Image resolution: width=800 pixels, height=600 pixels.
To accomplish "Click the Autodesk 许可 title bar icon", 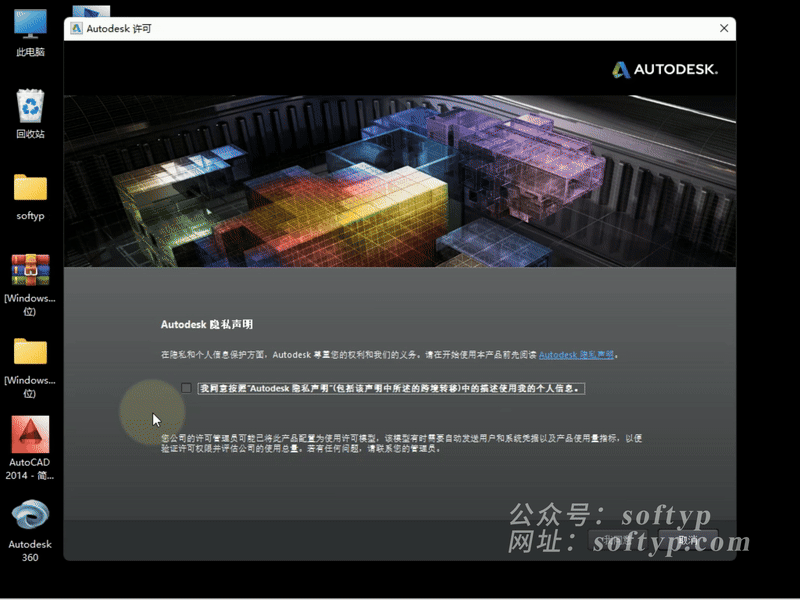I will click(76, 29).
